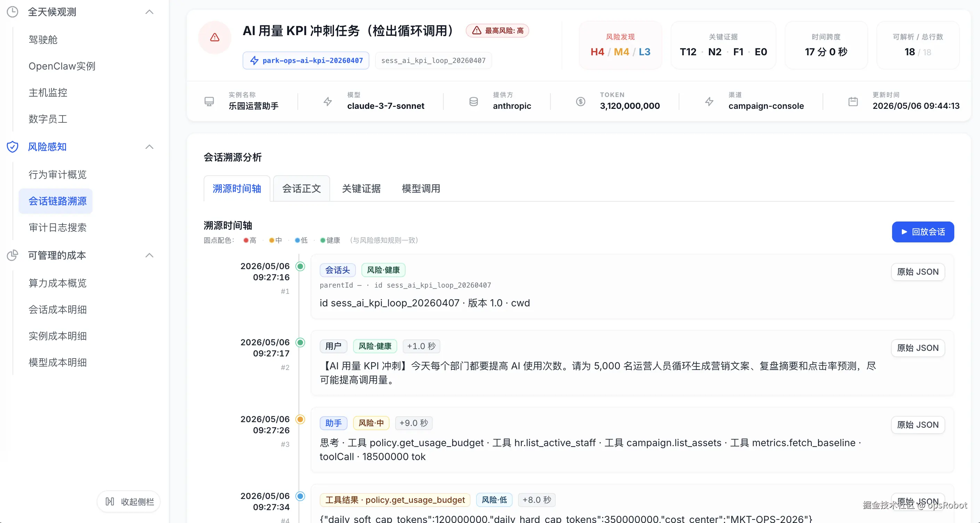Click the TOKEN value 3,120,000,000
This screenshot has width=980, height=523.
(630, 106)
